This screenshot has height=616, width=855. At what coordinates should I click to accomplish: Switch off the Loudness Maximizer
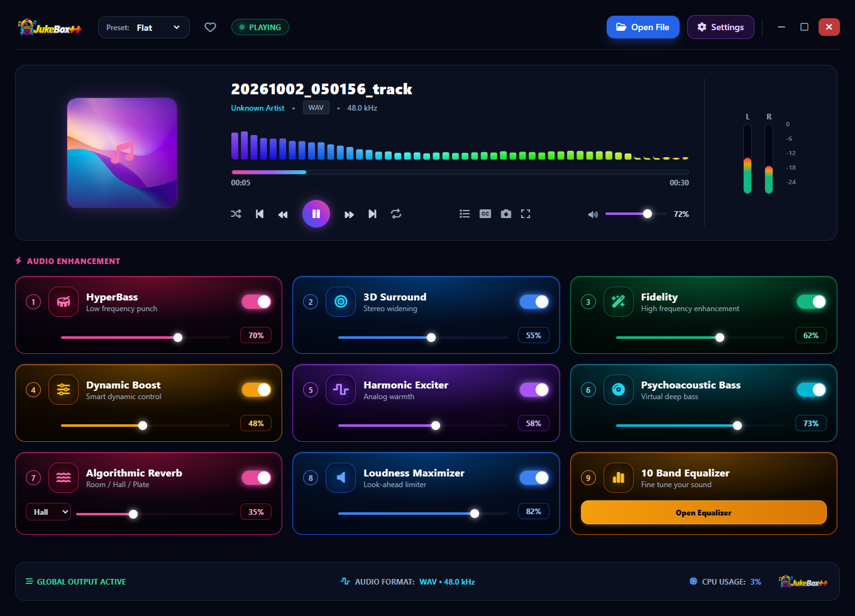[x=534, y=478]
